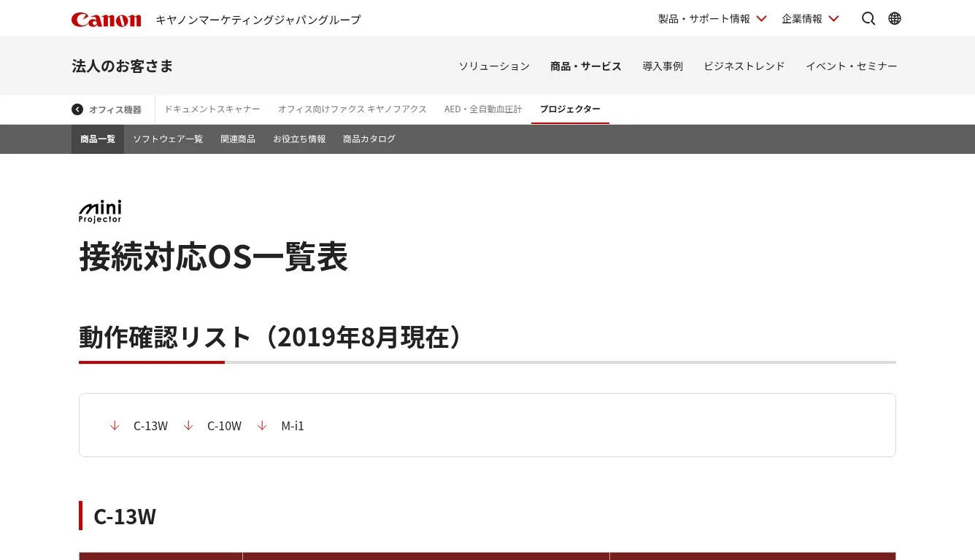
Task: Click the down arrow before C-10W
Action: pyautogui.click(x=188, y=426)
